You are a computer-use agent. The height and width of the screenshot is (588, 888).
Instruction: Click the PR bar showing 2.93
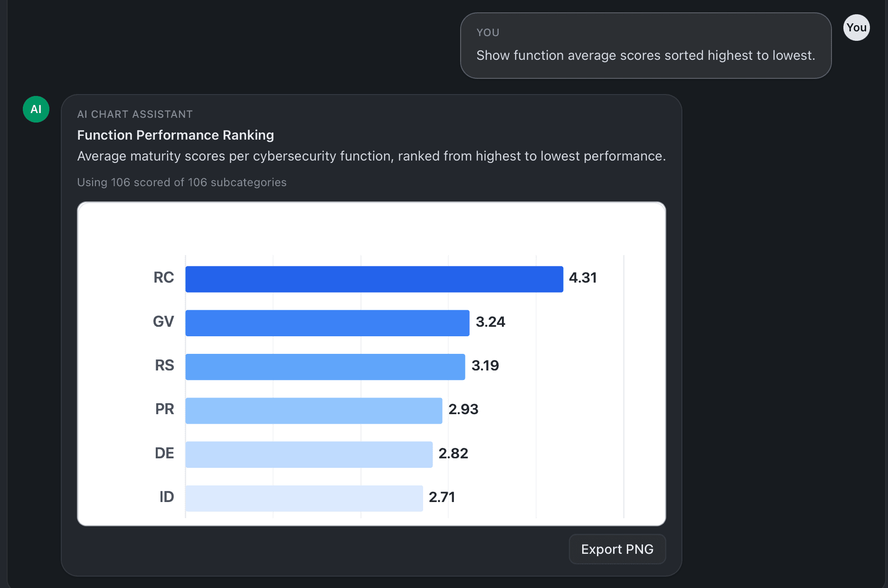click(313, 409)
